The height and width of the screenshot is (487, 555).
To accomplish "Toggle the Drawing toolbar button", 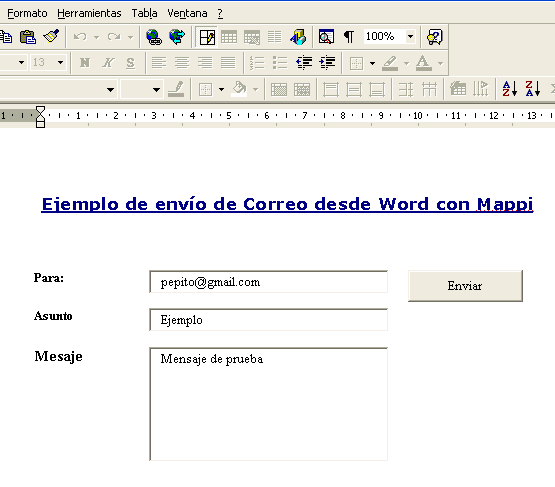I will click(298, 37).
